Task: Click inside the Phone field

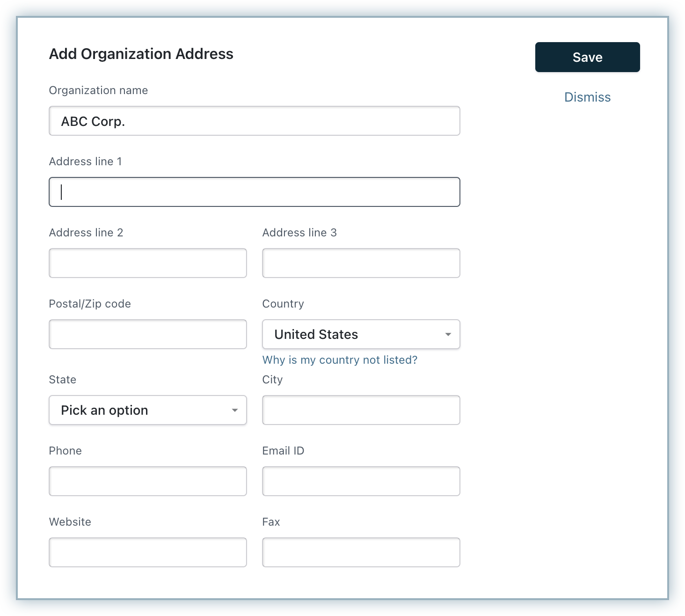Action: (x=148, y=481)
